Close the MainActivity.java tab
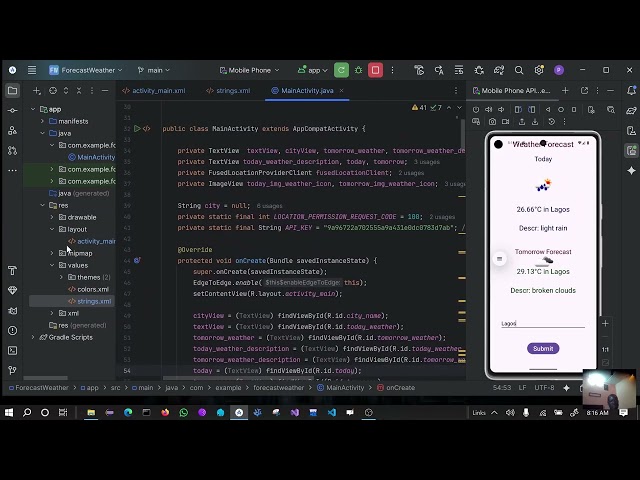Image resolution: width=640 pixels, height=480 pixels. [342, 91]
